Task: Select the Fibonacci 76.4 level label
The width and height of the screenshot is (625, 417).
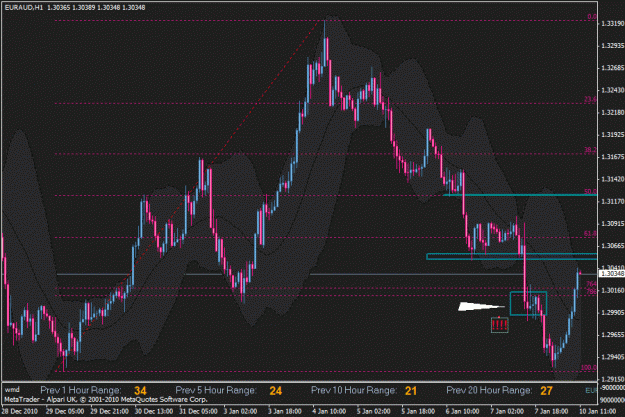Action: pos(592,284)
